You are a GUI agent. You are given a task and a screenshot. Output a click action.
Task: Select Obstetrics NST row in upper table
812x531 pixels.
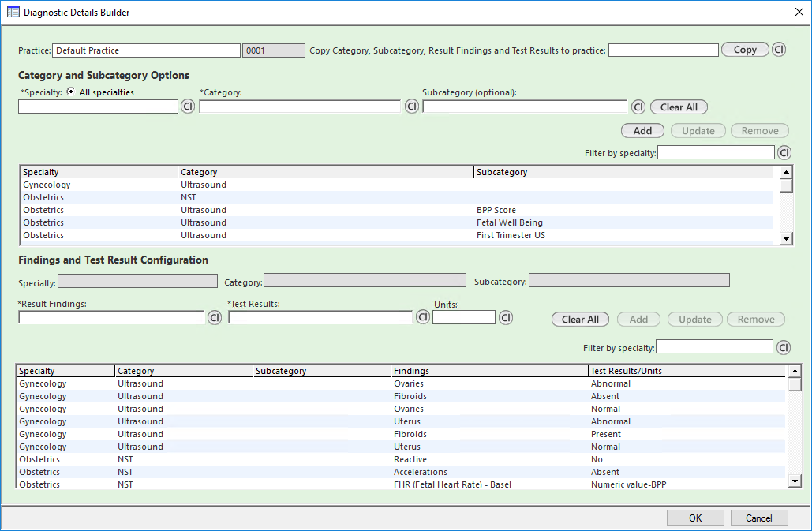tap(397, 197)
